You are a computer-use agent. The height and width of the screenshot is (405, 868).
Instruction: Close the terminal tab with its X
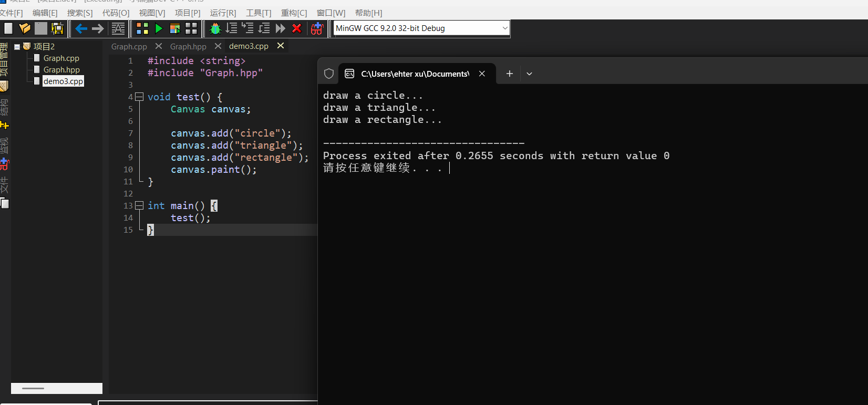click(x=482, y=74)
